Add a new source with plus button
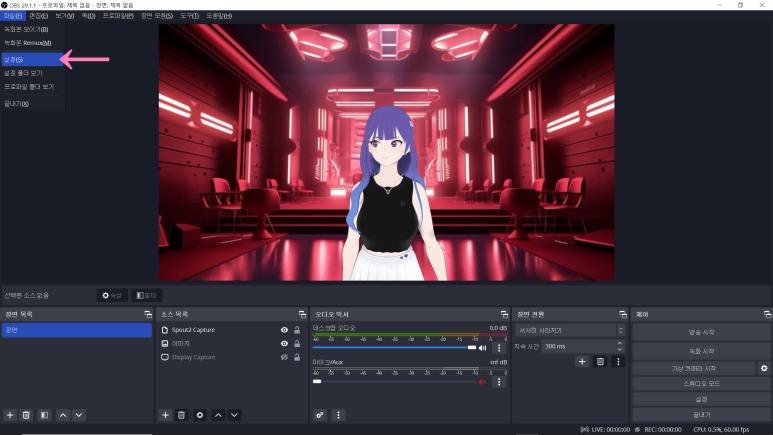Viewport: 773px width, 435px height. [165, 415]
